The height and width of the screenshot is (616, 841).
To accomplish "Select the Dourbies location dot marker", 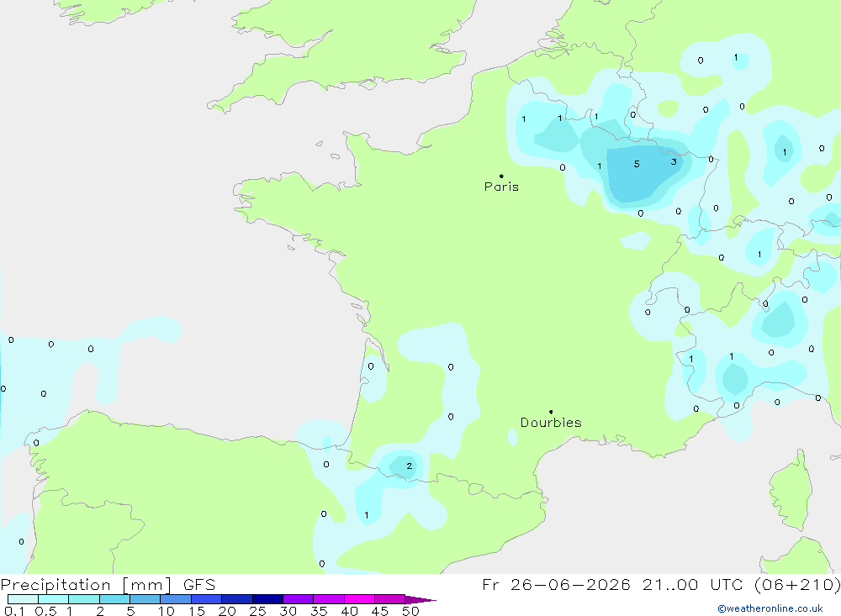I will coord(551,412).
